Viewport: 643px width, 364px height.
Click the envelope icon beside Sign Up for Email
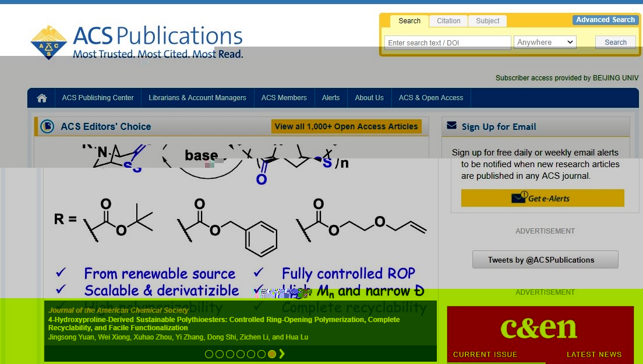click(x=451, y=125)
